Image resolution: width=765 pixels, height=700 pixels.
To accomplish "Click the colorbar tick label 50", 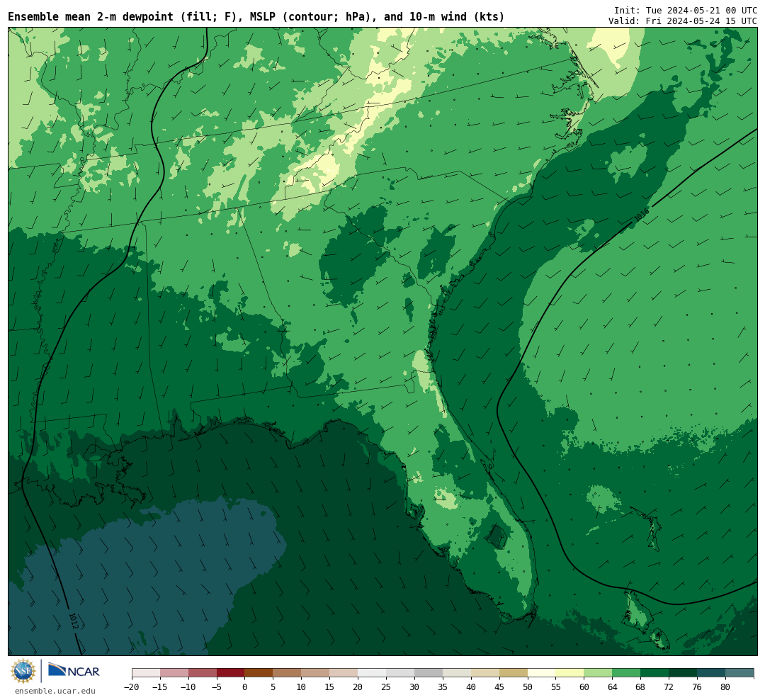I will (528, 687).
